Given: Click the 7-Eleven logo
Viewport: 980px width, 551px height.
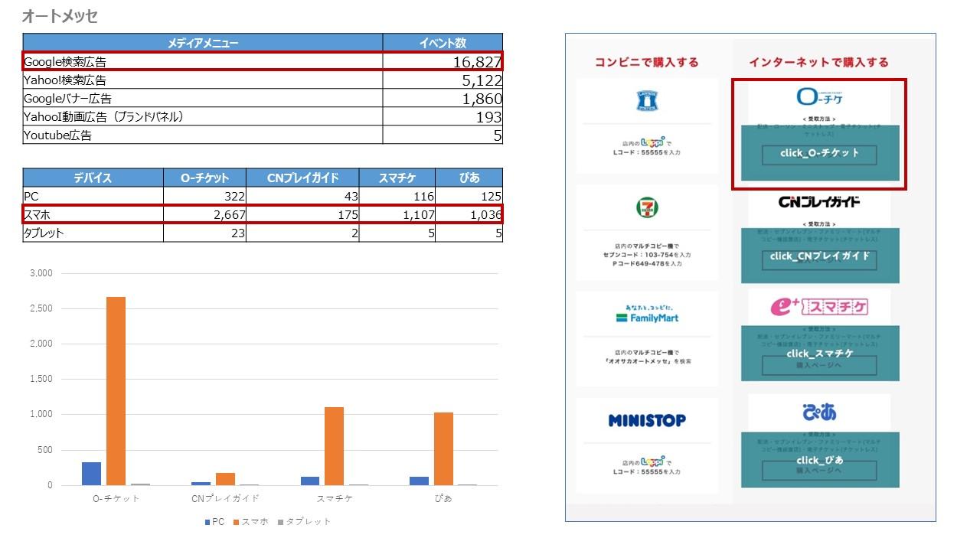Looking at the screenshot, I should click(x=647, y=207).
